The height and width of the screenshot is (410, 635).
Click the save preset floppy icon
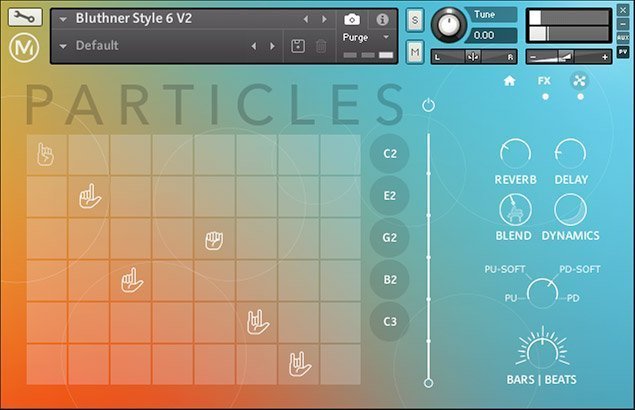[x=297, y=46]
